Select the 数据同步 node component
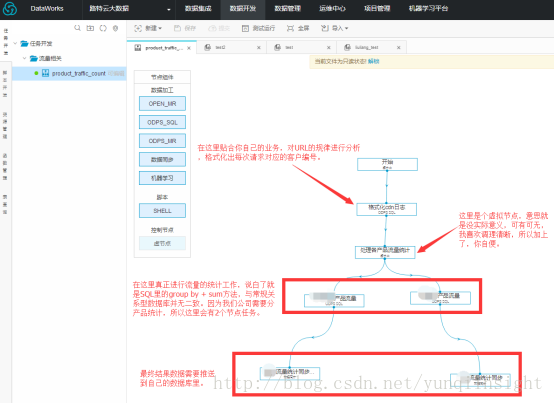Viewport: 554px width, 403px height. point(162,159)
